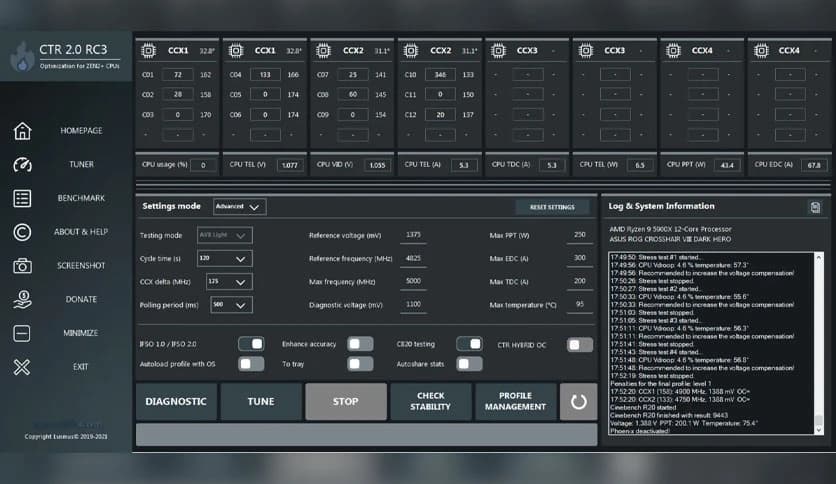
Task: Click the Max PPT (W) field
Action: [x=580, y=235]
